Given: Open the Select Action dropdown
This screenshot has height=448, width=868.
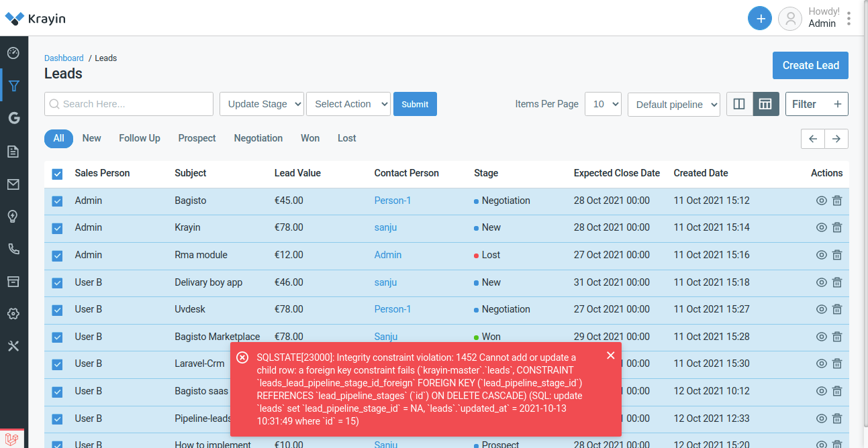Looking at the screenshot, I should tap(348, 104).
